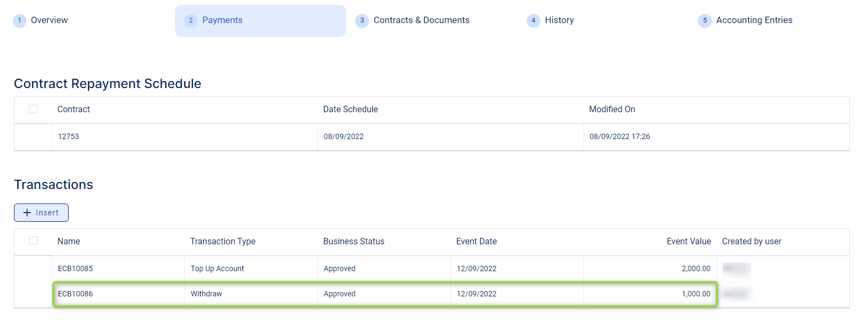Sort by Modified On column header
The width and height of the screenshot is (868, 320).
click(x=612, y=110)
